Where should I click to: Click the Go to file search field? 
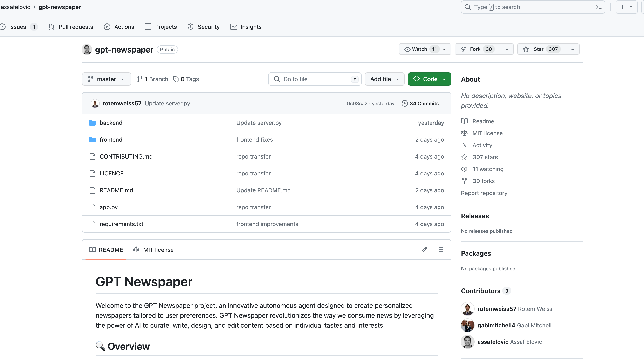pyautogui.click(x=315, y=79)
